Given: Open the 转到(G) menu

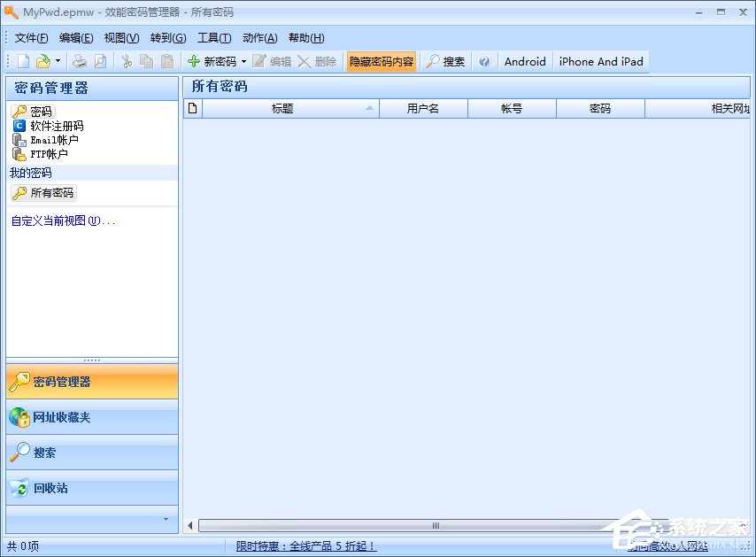Looking at the screenshot, I should [168, 38].
